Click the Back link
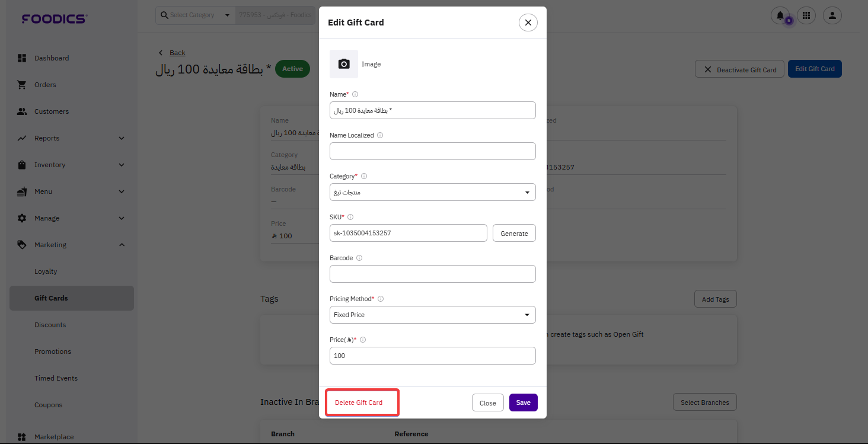The height and width of the screenshot is (444, 868). pyautogui.click(x=177, y=53)
